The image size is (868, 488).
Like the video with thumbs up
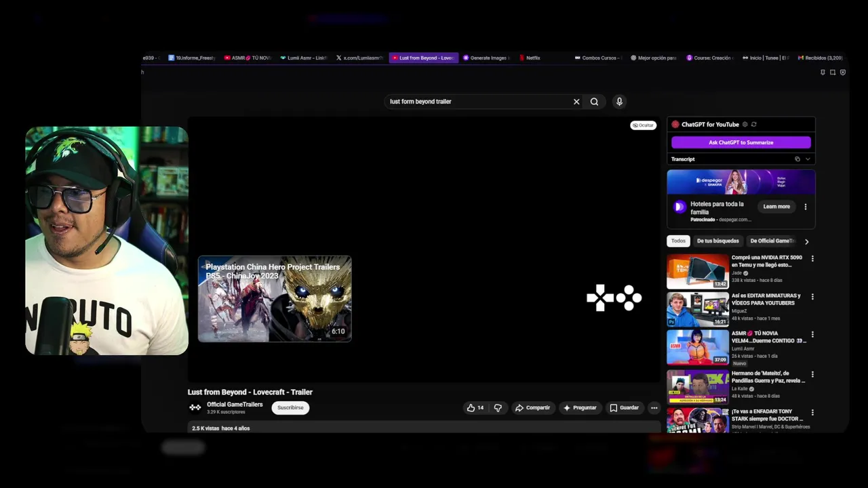click(x=475, y=408)
